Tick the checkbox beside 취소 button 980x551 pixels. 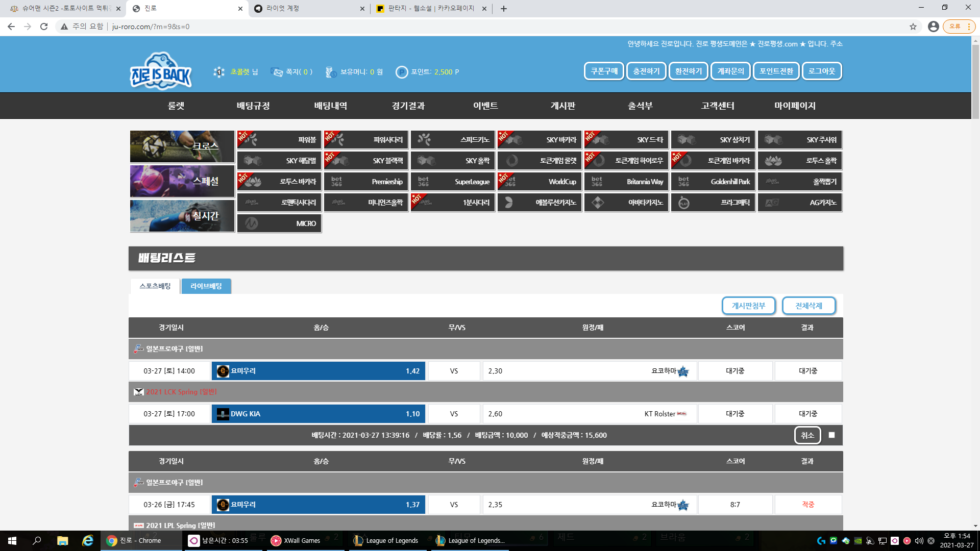pos(831,435)
